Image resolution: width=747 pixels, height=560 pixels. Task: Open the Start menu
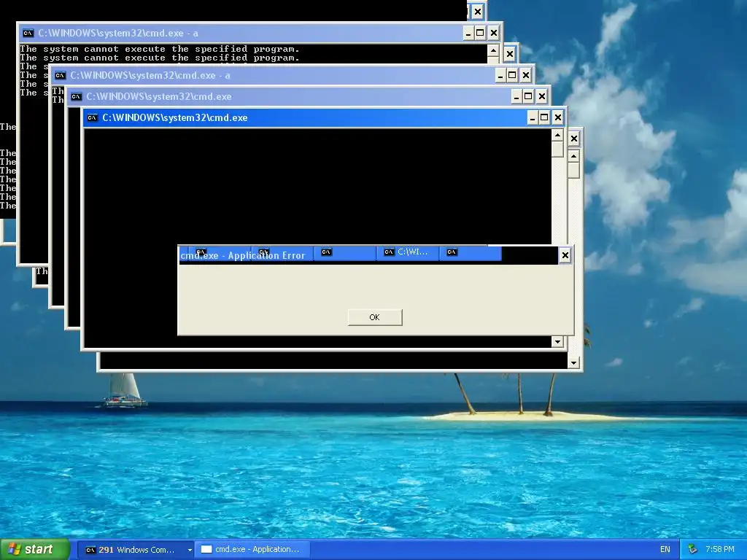pyautogui.click(x=34, y=550)
